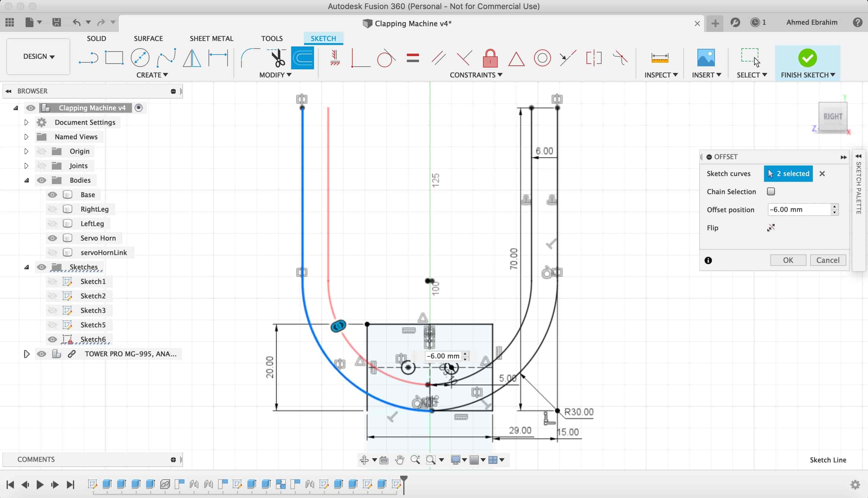Switch to the TOOLS tab
This screenshot has width=868, height=498.
click(272, 38)
